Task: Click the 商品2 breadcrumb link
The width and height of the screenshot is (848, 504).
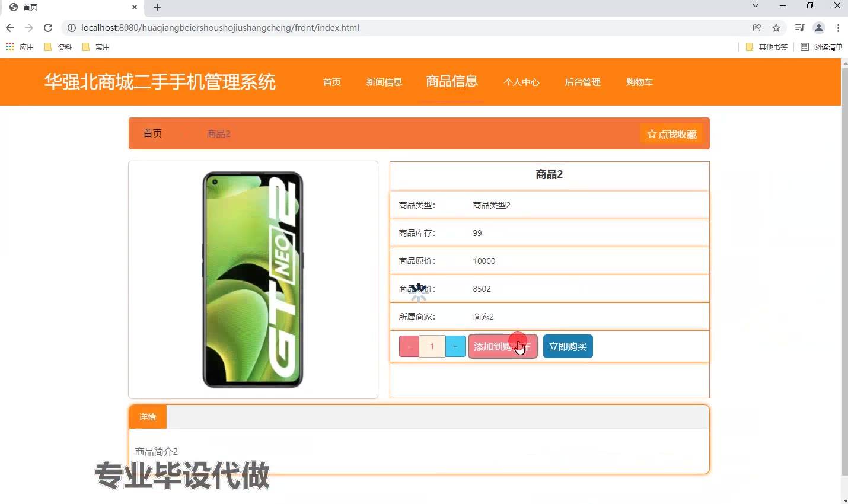Action: [218, 134]
